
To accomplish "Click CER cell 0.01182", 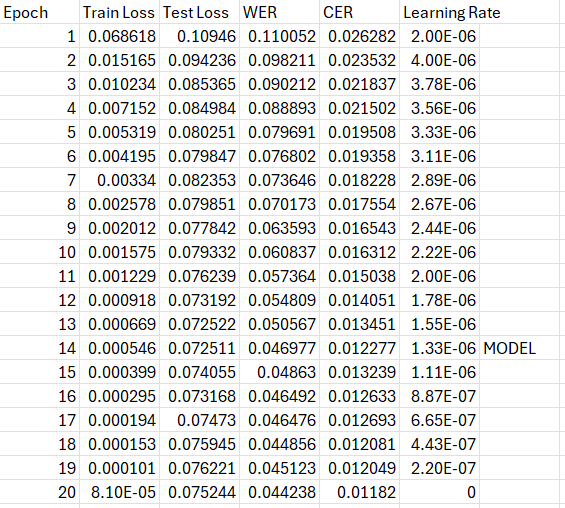I will coord(359,492).
